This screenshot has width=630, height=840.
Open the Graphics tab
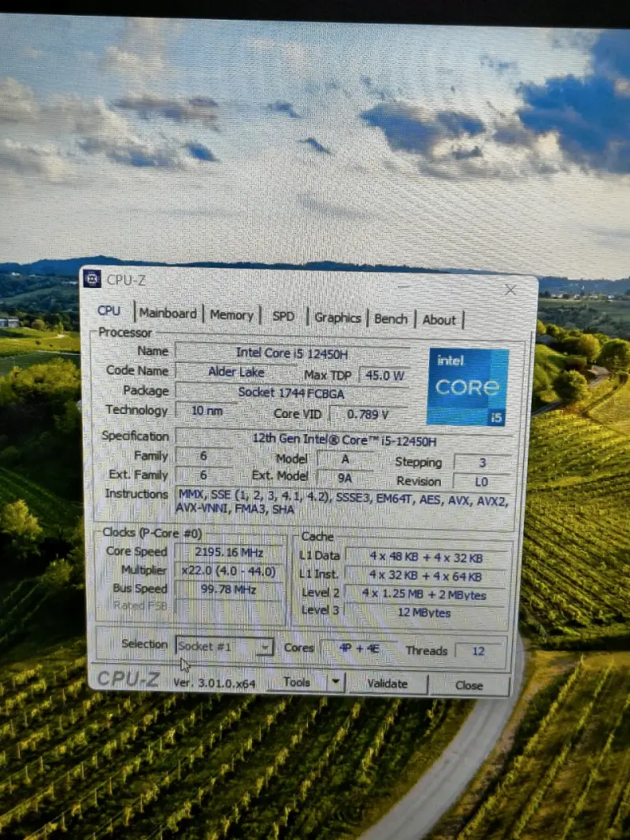tap(338, 318)
